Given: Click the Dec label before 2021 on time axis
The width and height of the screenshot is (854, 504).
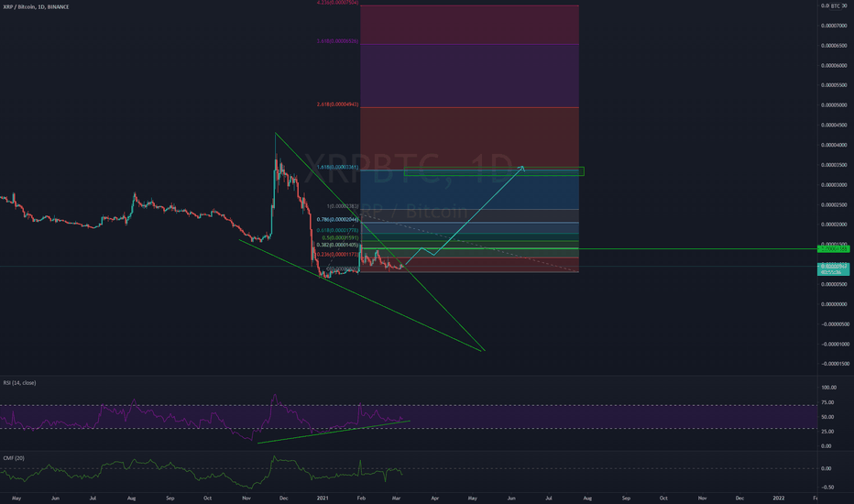Looking at the screenshot, I should click(x=284, y=498).
